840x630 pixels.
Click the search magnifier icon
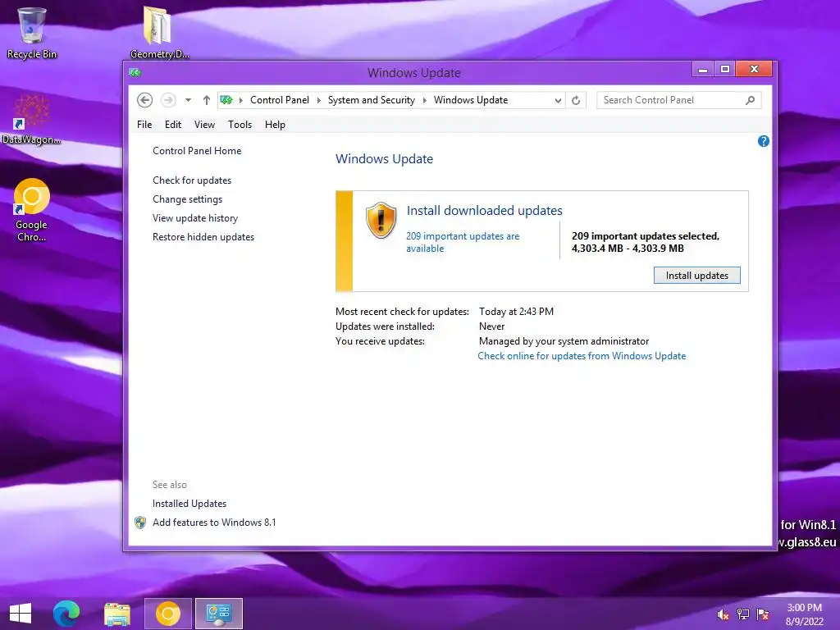(750, 100)
